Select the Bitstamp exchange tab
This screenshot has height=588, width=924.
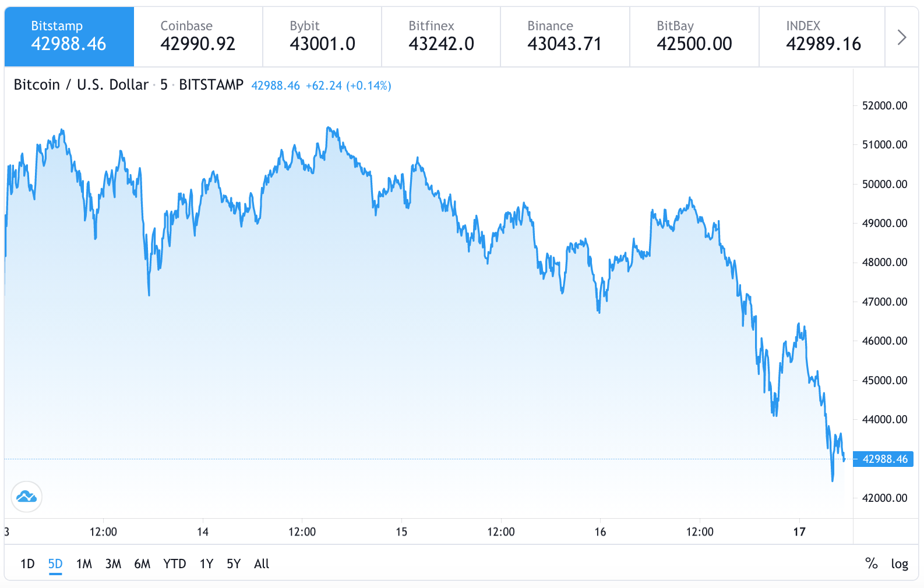[69, 36]
